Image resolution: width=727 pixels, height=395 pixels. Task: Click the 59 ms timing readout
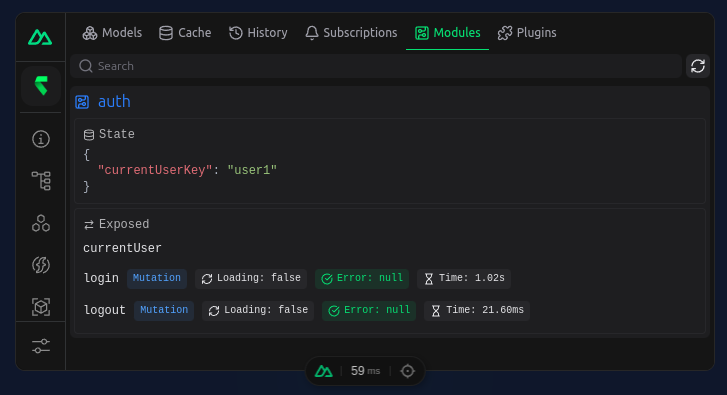[365, 371]
